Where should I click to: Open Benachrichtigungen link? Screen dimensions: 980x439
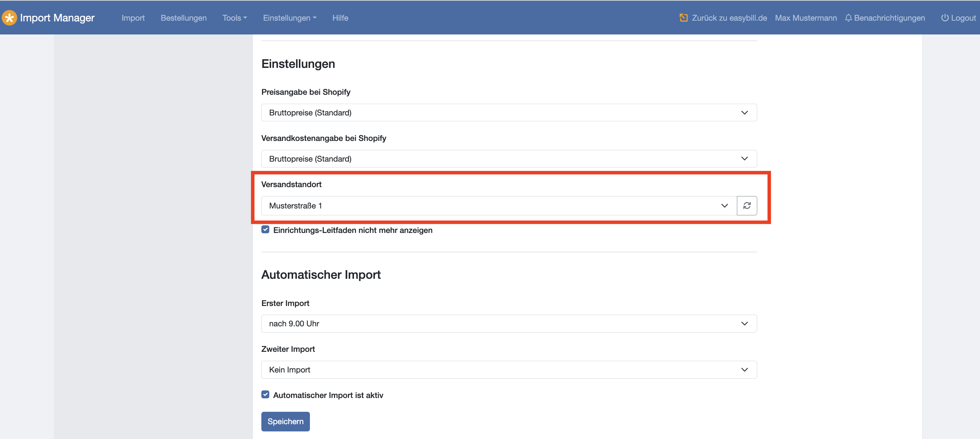click(x=889, y=18)
